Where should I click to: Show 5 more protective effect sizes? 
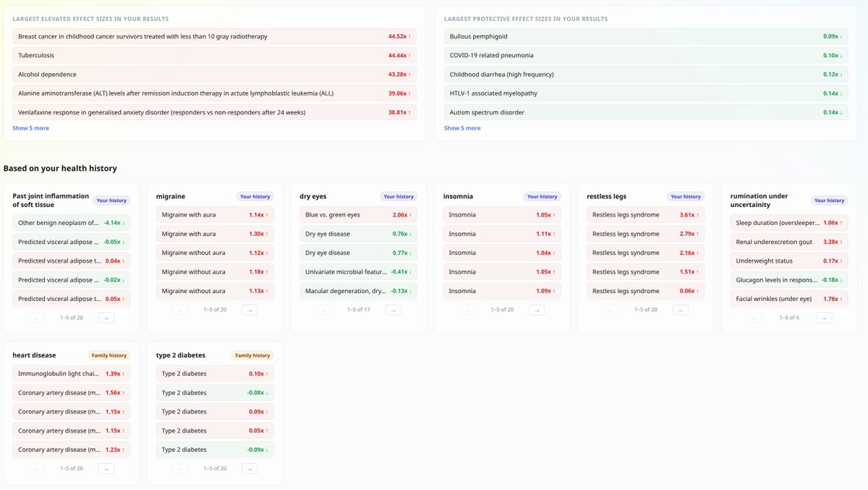(462, 128)
